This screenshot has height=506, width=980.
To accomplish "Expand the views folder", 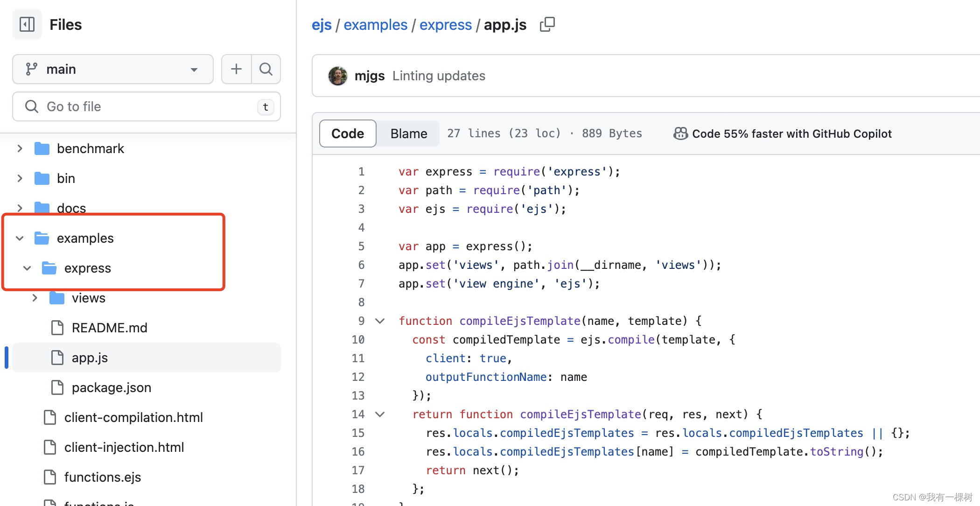I will pos(35,298).
